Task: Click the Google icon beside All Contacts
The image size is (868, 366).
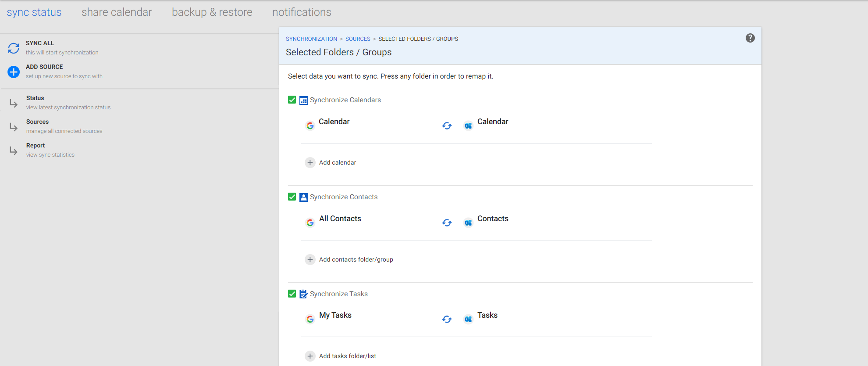Action: point(310,223)
